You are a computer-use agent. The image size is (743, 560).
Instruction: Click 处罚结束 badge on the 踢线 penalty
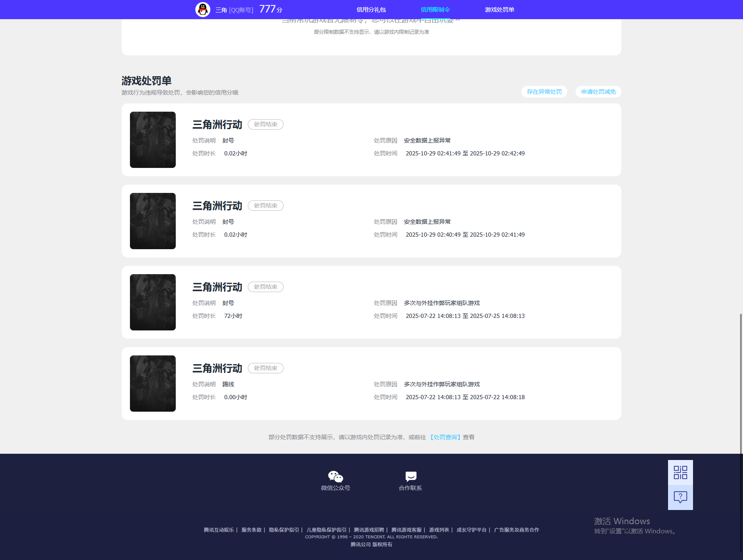[x=266, y=368]
